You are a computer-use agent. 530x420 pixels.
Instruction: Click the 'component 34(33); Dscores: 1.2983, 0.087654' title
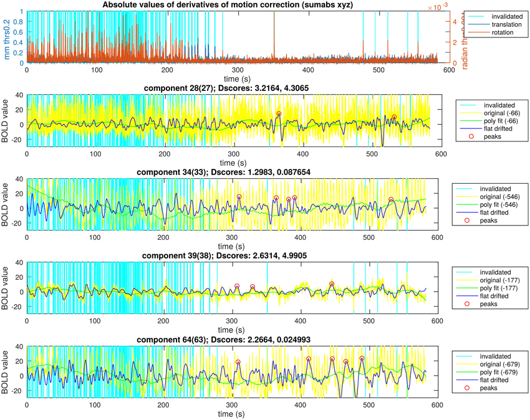pyautogui.click(x=223, y=172)
